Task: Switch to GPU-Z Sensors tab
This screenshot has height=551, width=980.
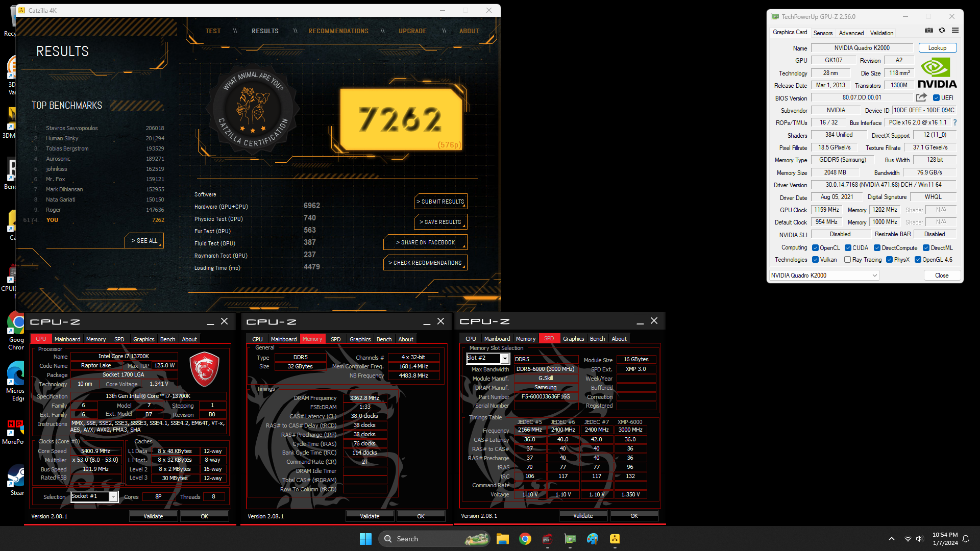Action: pyautogui.click(x=823, y=33)
